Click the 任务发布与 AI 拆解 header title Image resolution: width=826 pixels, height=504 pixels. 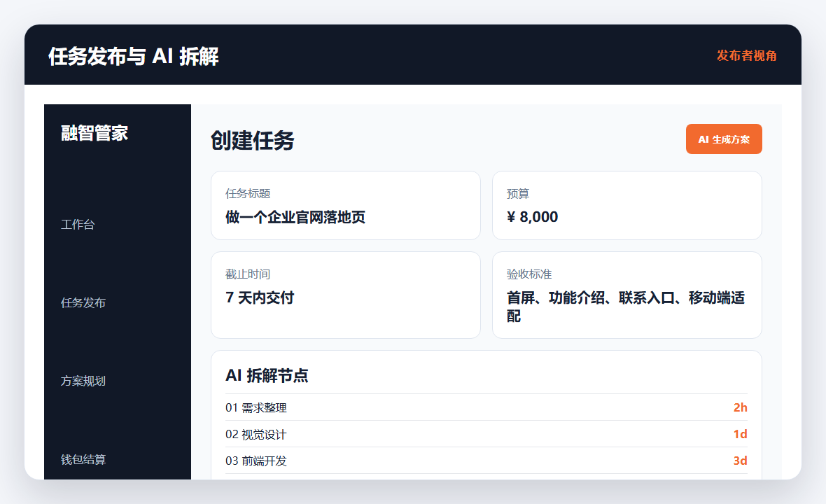point(133,57)
